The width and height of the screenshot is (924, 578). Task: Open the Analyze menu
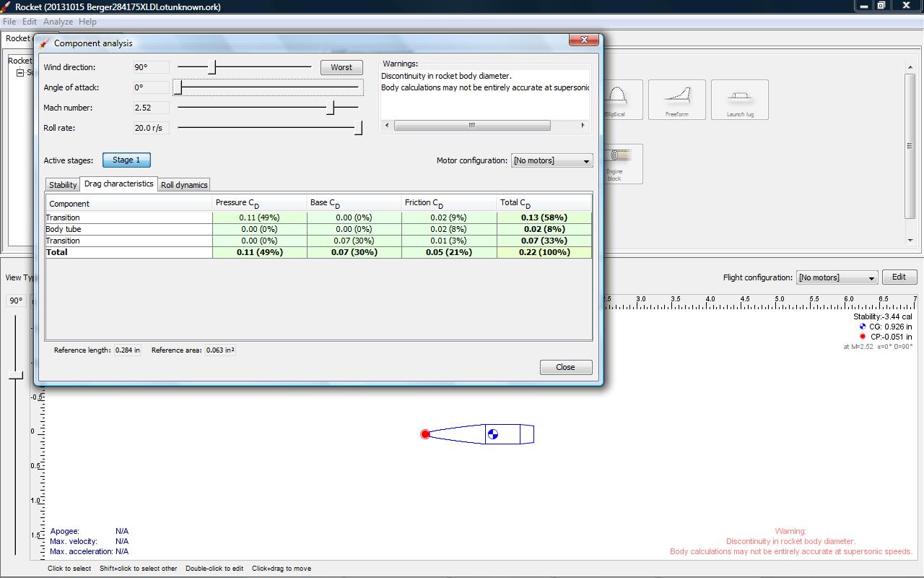(58, 22)
